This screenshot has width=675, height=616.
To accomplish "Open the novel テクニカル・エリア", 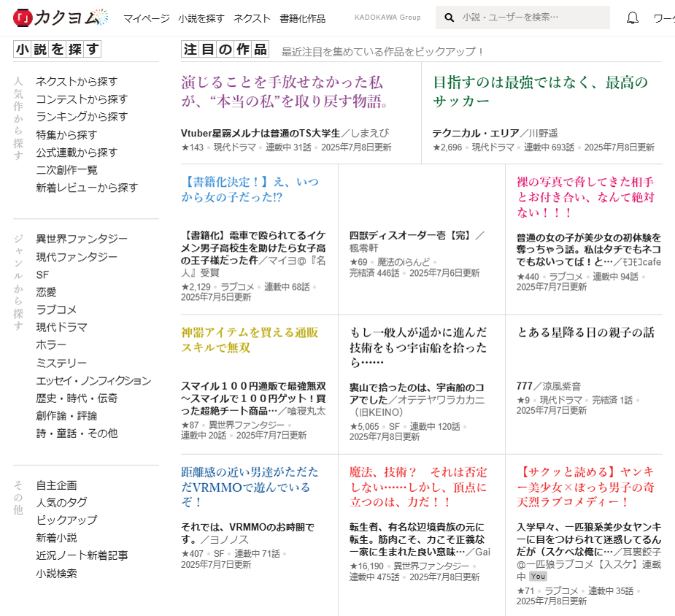I will tap(475, 133).
